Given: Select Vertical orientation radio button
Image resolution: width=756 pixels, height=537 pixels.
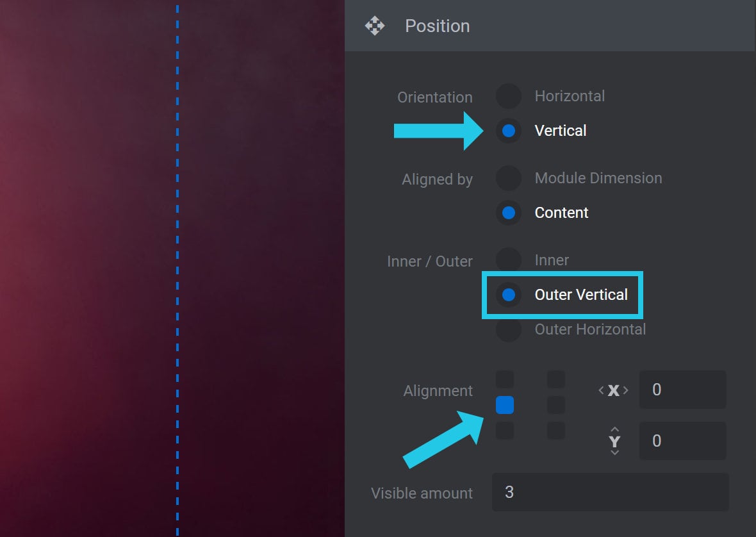Looking at the screenshot, I should [509, 131].
